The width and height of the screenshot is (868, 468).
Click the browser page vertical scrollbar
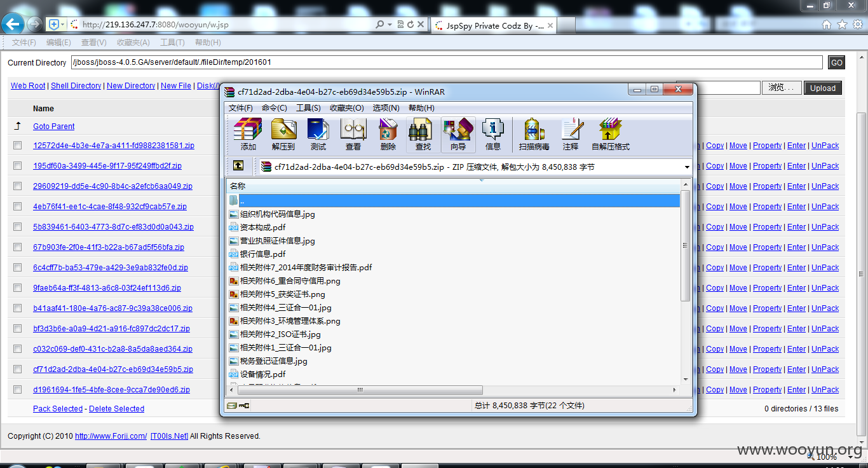pyautogui.click(x=862, y=273)
